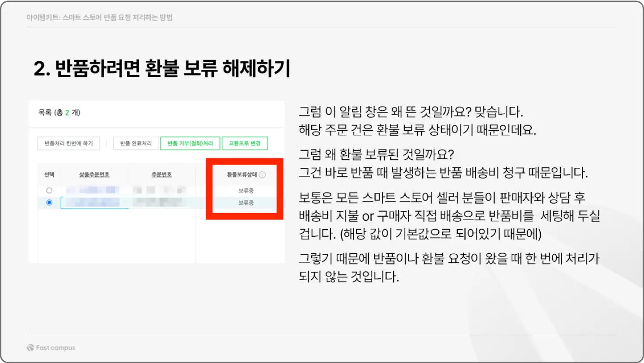
Task: Click the 반품 거부(철회)처리 button
Action: click(190, 144)
